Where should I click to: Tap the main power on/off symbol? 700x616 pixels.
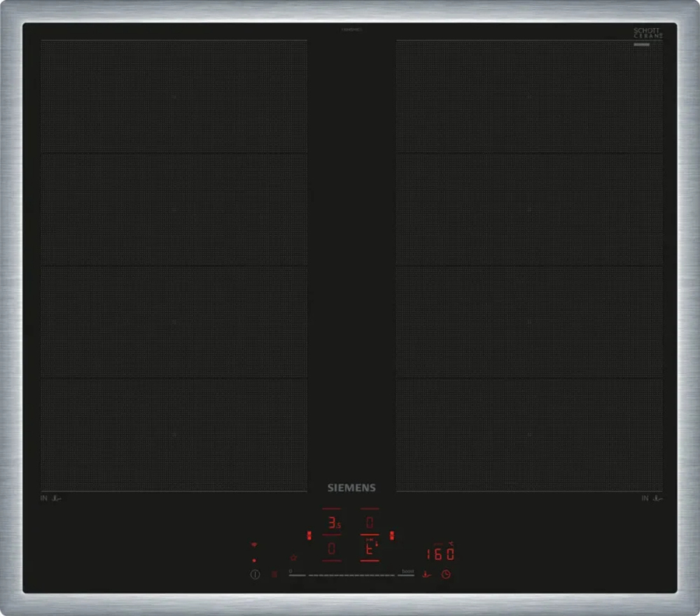tap(255, 575)
